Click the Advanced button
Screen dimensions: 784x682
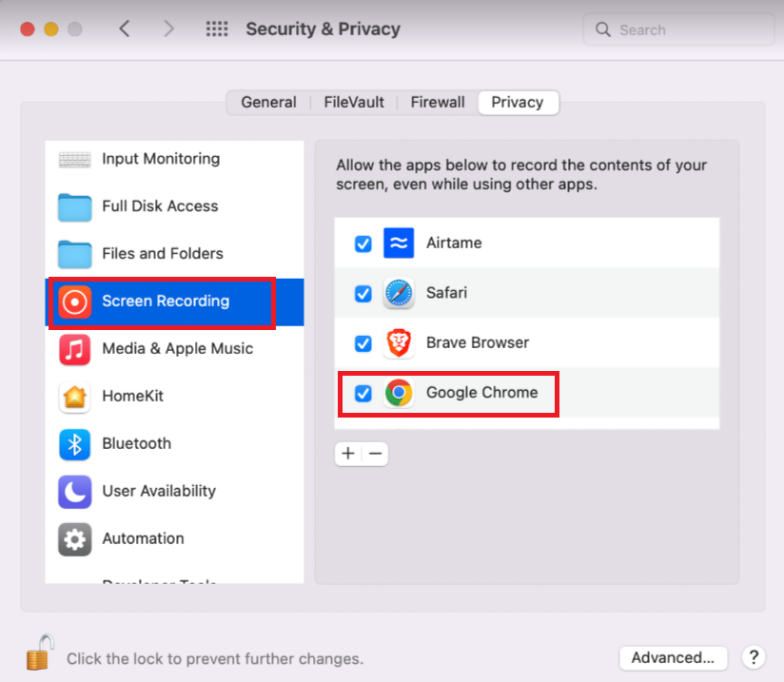click(x=674, y=657)
